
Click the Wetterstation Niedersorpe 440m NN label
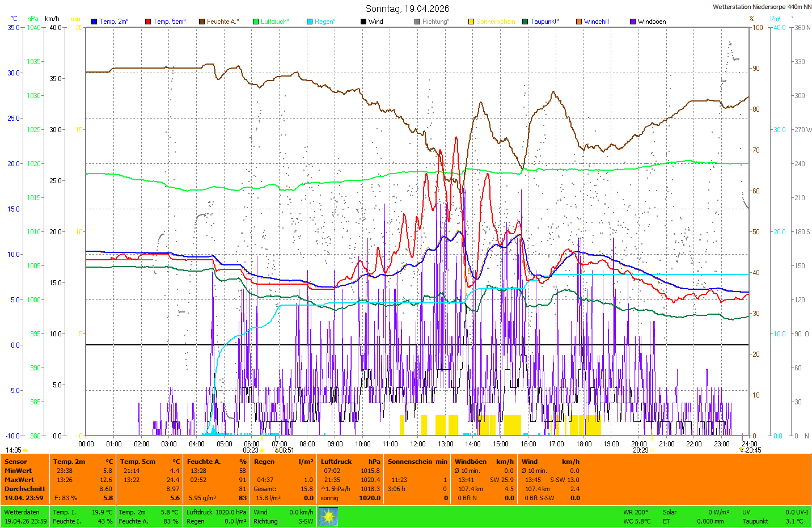[x=762, y=7]
